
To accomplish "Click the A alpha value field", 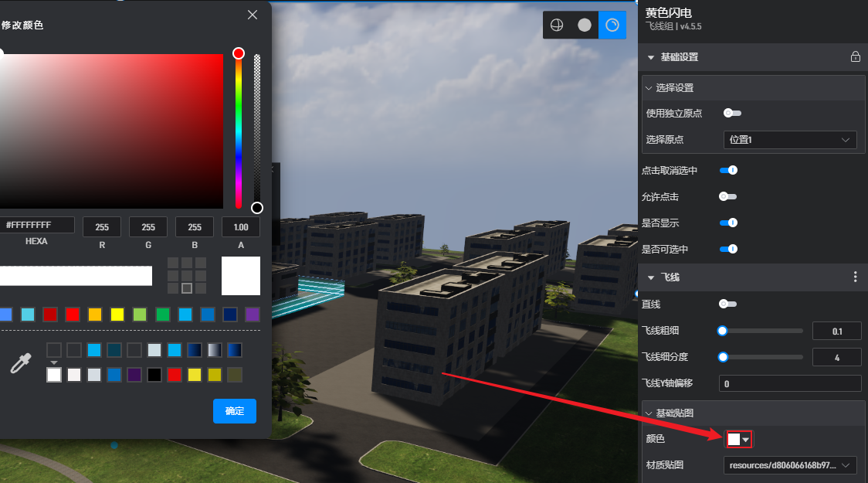I will pos(241,227).
